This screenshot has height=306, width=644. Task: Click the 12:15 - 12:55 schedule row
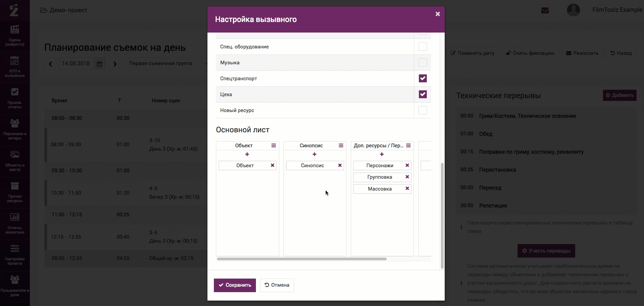(126, 237)
